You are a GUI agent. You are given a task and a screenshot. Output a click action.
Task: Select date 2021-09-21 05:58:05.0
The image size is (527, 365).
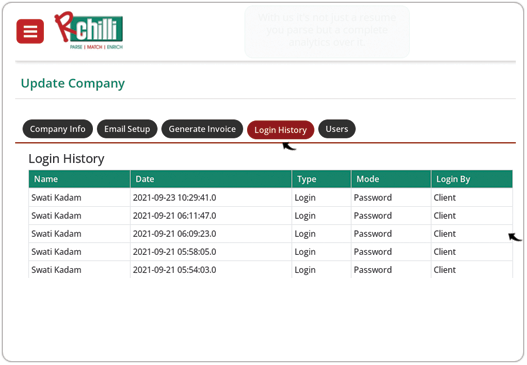(174, 252)
